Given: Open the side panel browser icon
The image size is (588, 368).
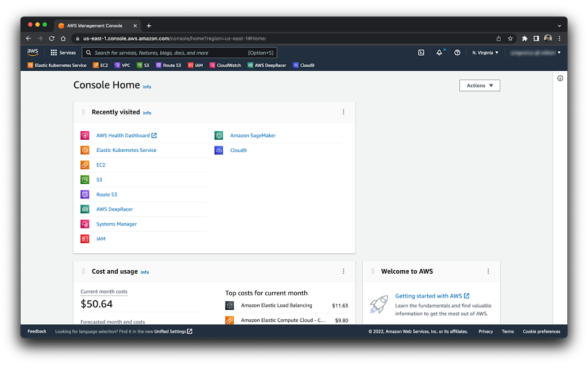Looking at the screenshot, I should click(536, 39).
